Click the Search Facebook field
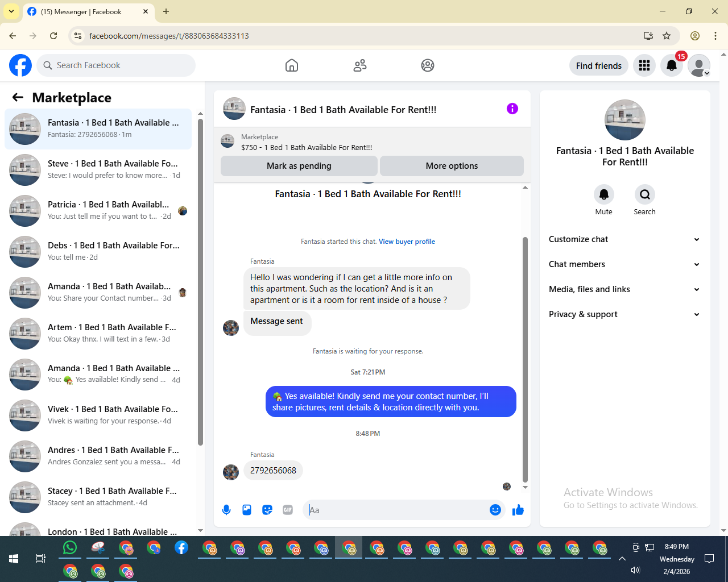The height and width of the screenshot is (582, 728). pos(116,65)
